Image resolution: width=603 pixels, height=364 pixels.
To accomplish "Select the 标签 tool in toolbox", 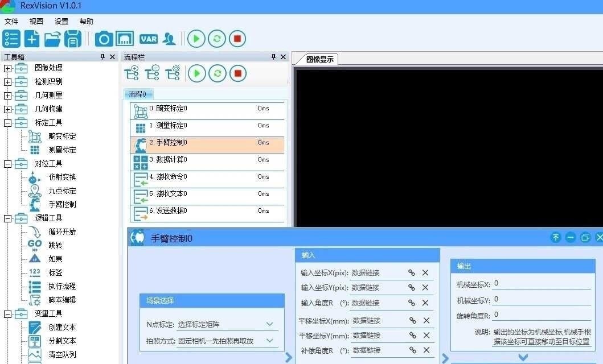I will coord(46,272).
